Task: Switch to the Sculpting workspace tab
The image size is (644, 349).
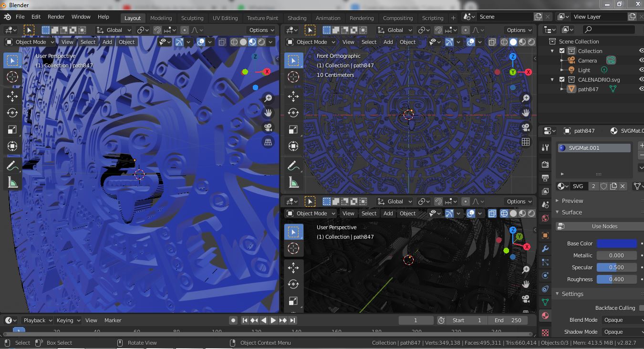Action: (192, 18)
